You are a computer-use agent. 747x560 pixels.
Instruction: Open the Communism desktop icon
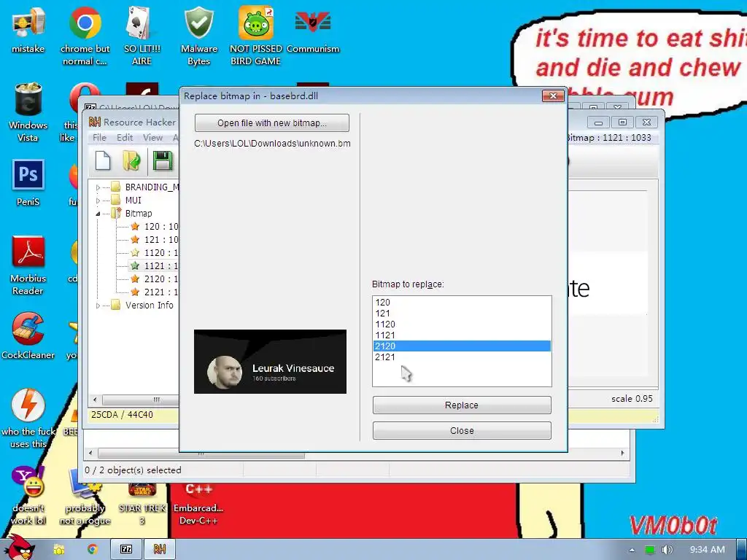click(313, 29)
